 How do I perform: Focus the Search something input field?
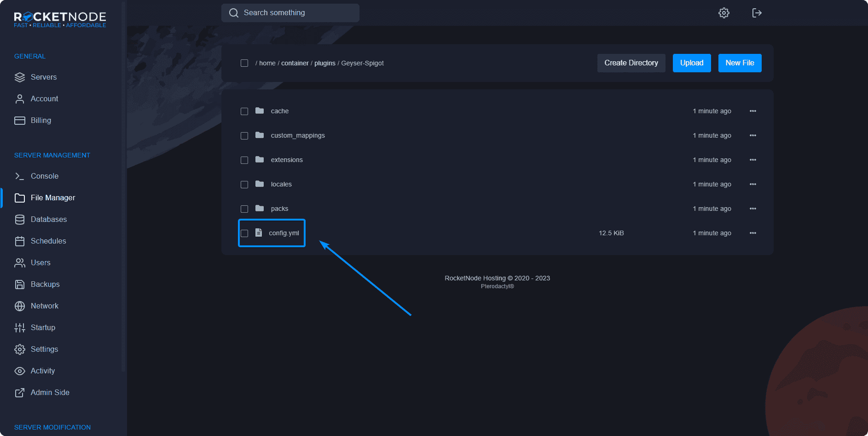295,13
